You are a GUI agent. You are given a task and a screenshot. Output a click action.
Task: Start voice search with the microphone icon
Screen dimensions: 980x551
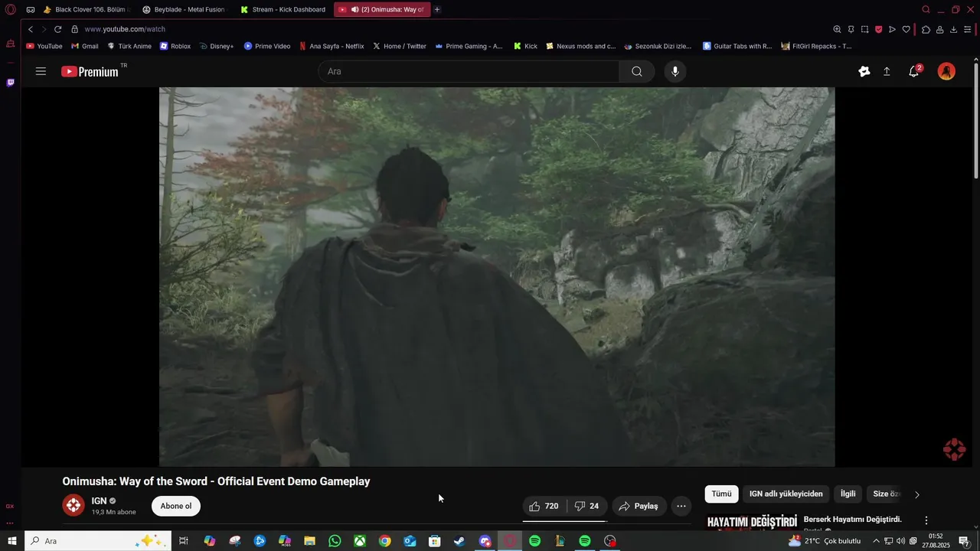(675, 71)
